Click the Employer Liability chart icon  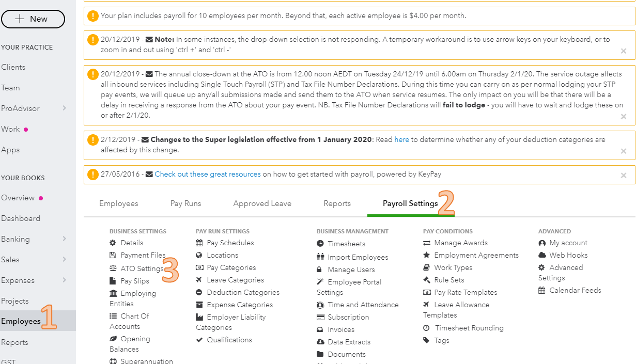coord(199,317)
